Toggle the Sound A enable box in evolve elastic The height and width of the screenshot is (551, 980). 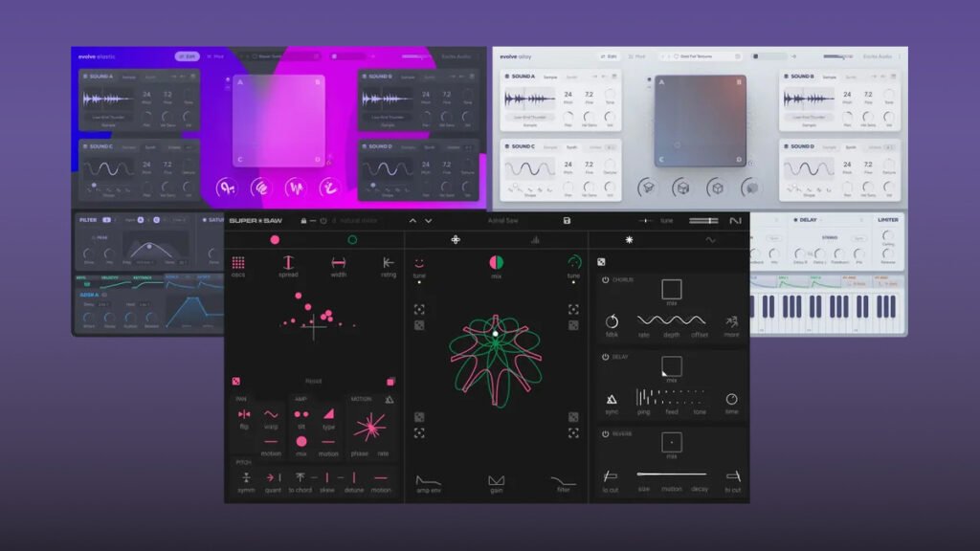tap(85, 77)
